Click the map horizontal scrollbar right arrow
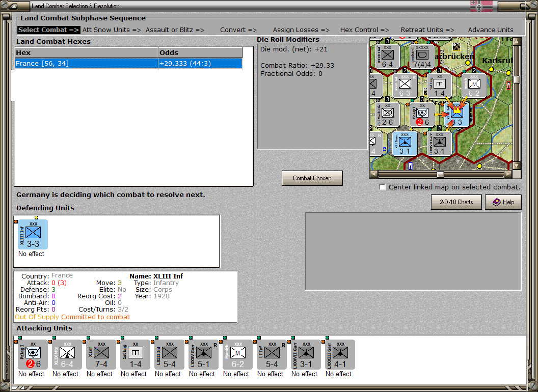Screen dimensions: 538x392 [508, 174]
